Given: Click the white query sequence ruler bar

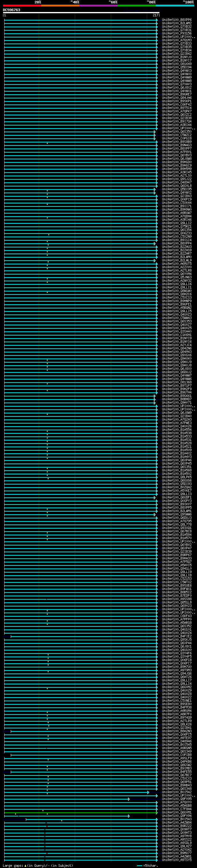Looking at the screenshot, I should [x=81, y=12].
